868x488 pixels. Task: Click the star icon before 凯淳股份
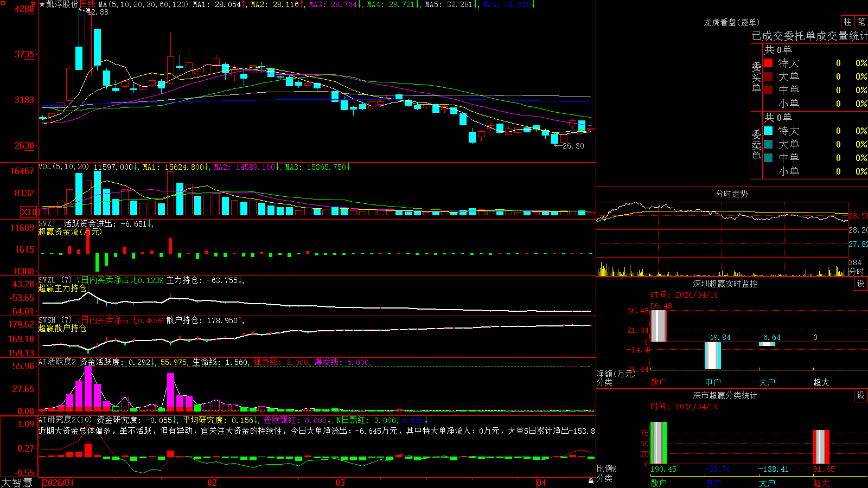[x=42, y=4]
